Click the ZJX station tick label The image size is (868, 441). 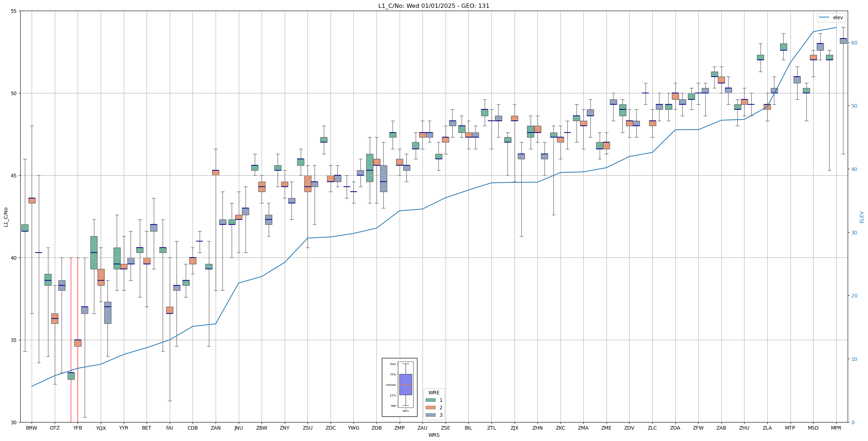point(514,428)
